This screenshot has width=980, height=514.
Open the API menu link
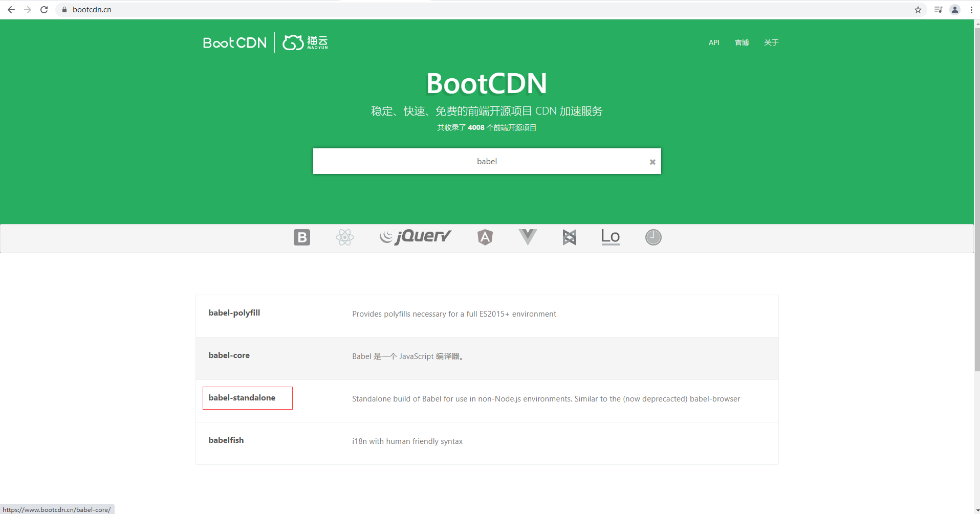(714, 42)
